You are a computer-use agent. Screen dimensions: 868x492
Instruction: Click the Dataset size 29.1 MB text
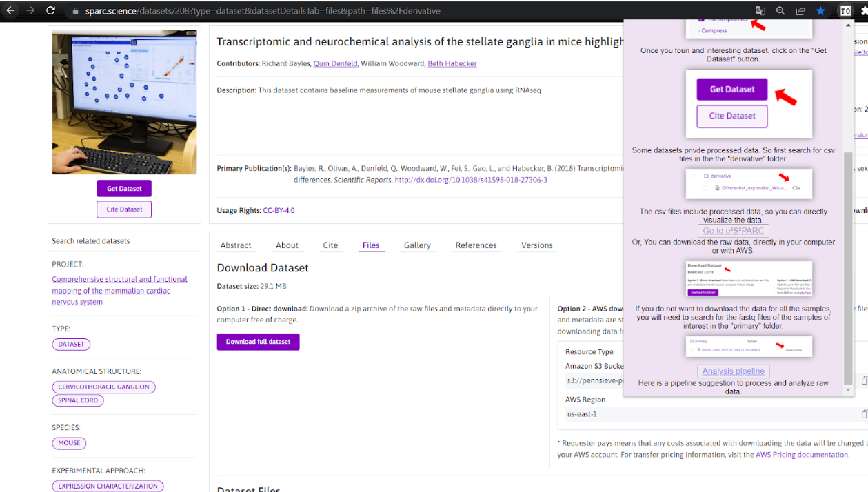click(252, 286)
